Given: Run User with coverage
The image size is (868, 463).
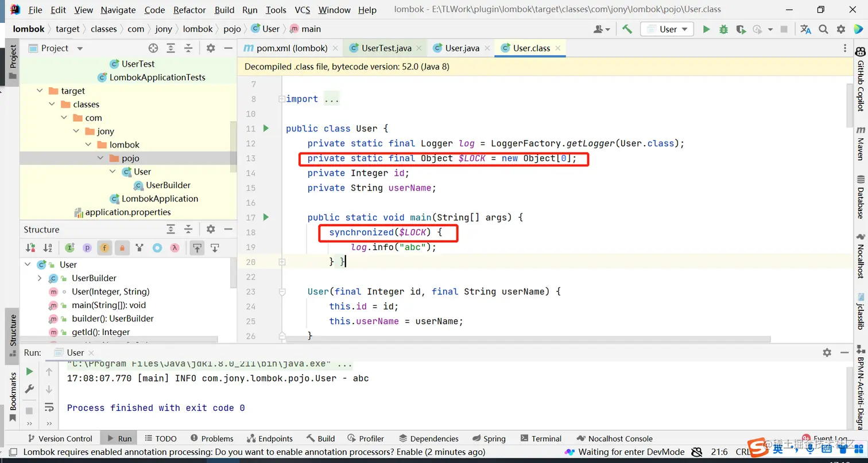Looking at the screenshot, I should 741,29.
